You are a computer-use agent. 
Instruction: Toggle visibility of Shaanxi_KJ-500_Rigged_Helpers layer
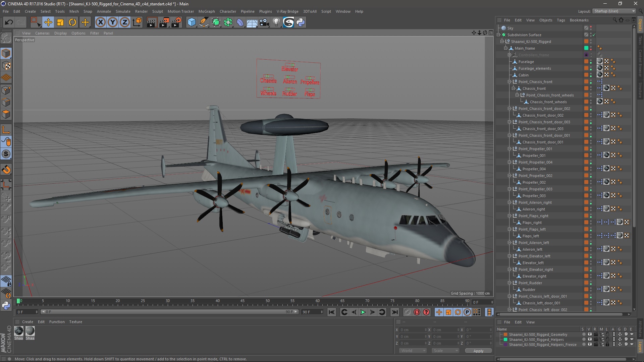coord(589,340)
